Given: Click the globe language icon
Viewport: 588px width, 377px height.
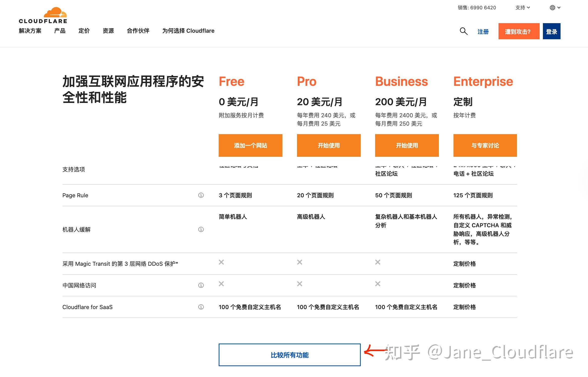Looking at the screenshot, I should click(552, 8).
